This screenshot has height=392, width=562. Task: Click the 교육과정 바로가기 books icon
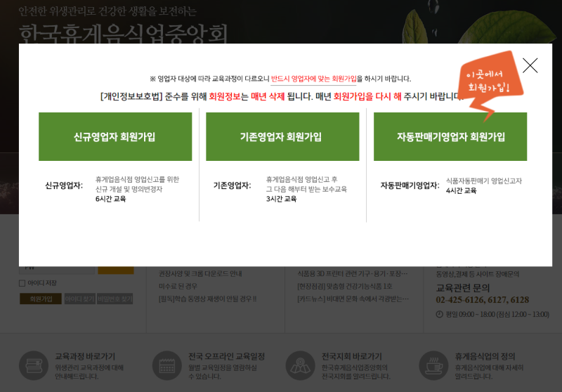click(x=34, y=365)
